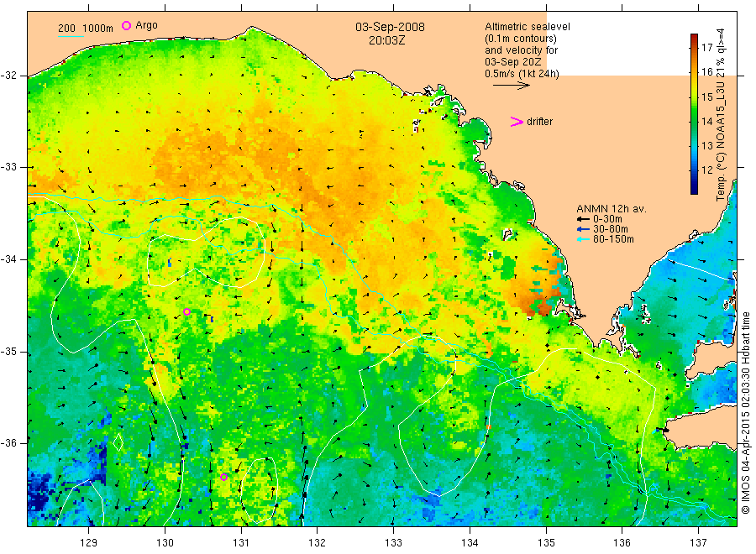Click longitude axis label '132'
Image resolution: width=756 pixels, height=554 pixels.
point(318,543)
